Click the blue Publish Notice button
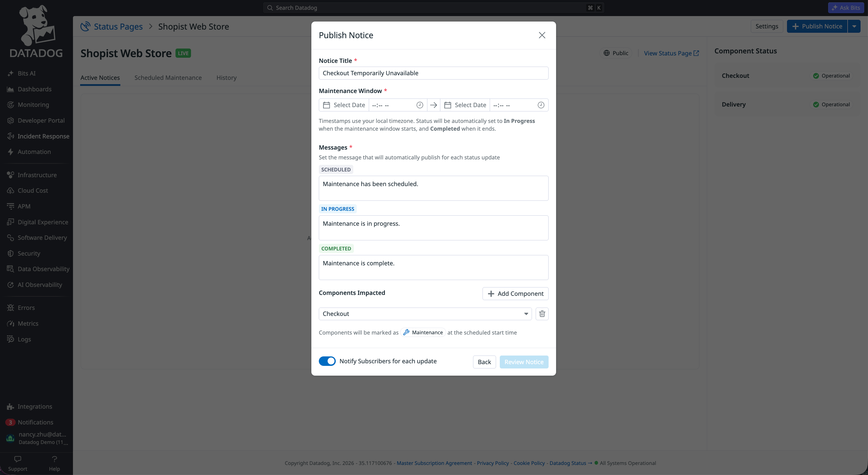Image resolution: width=868 pixels, height=475 pixels. pyautogui.click(x=817, y=26)
